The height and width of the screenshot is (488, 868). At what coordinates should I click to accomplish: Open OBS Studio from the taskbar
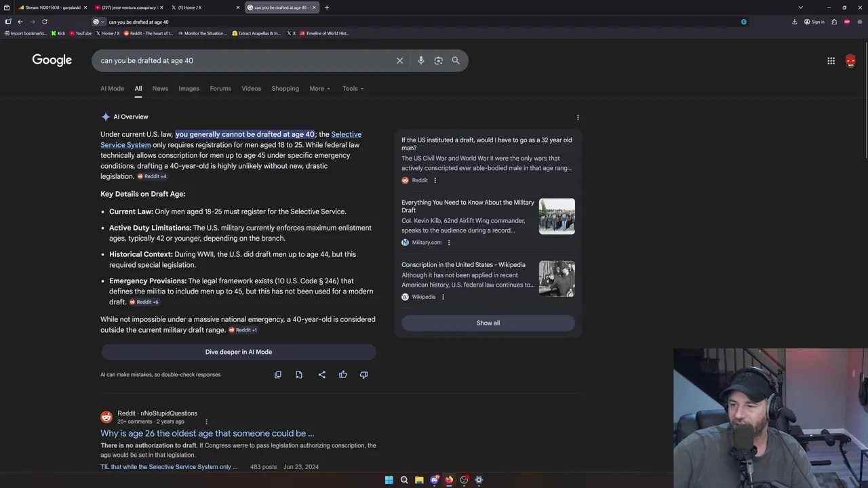(x=464, y=480)
